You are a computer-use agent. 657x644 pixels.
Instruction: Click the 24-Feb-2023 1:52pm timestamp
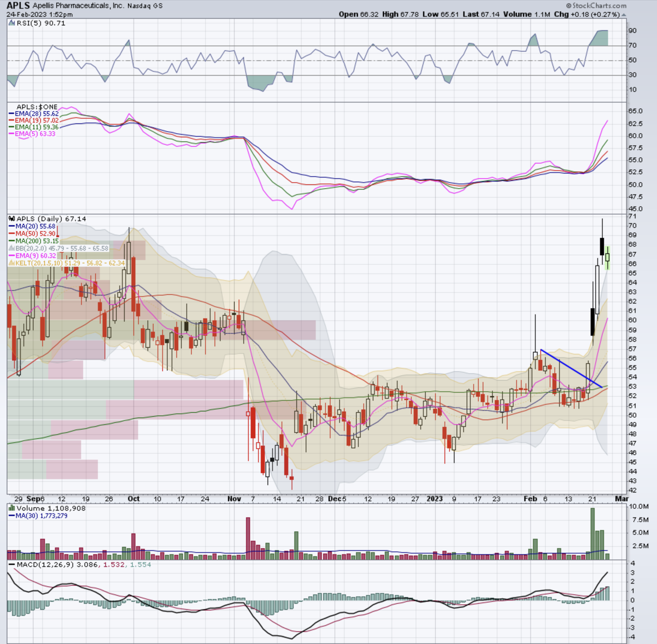click(x=40, y=14)
